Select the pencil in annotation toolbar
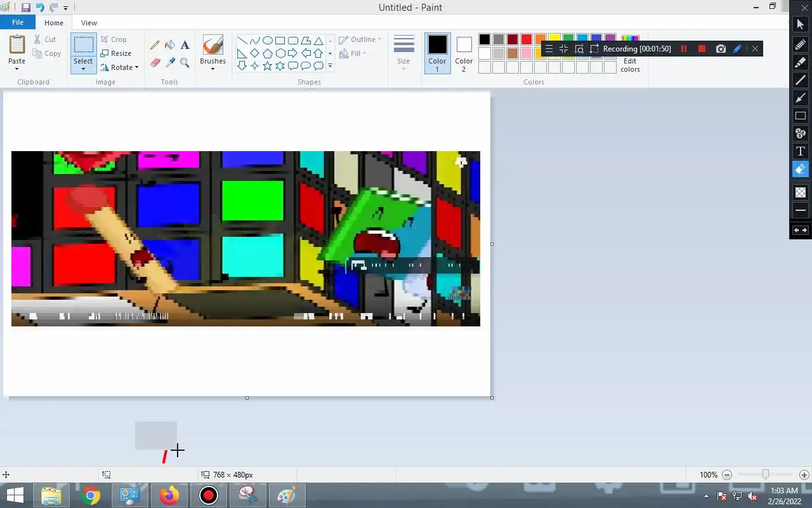 tap(801, 44)
